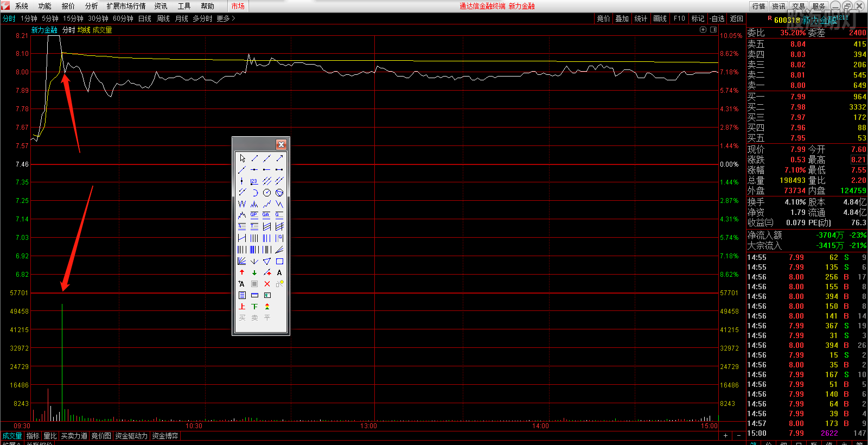This screenshot has height=445, width=868.
Task: Click the 竞价 toolbar button
Action: point(604,18)
